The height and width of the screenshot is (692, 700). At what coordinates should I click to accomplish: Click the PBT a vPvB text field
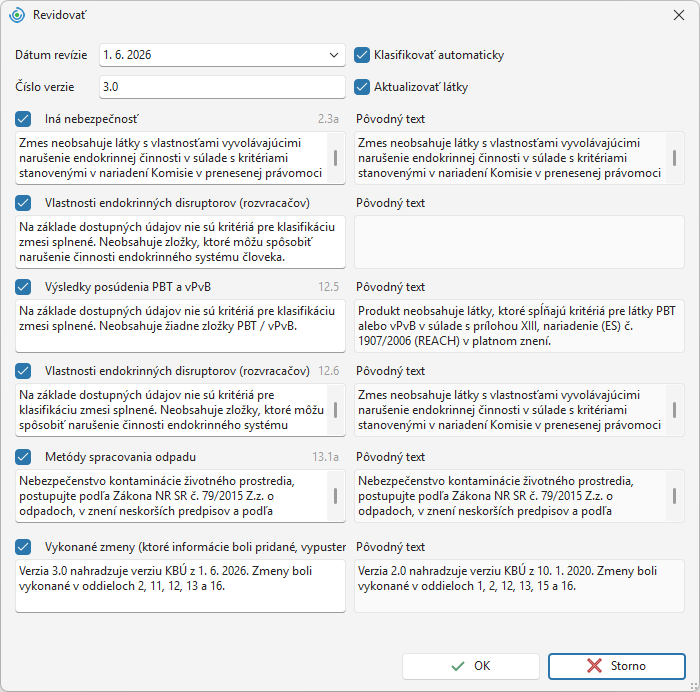tap(180, 326)
